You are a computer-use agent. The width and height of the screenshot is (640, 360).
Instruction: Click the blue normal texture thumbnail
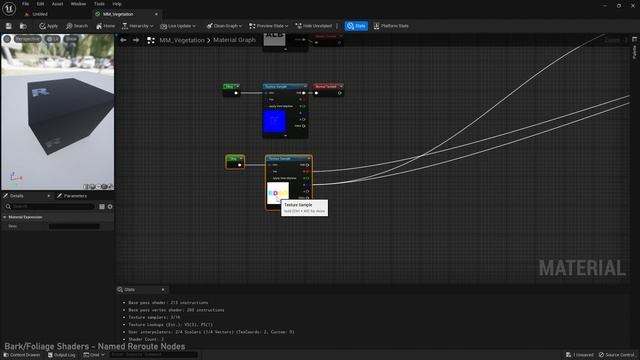[x=274, y=121]
